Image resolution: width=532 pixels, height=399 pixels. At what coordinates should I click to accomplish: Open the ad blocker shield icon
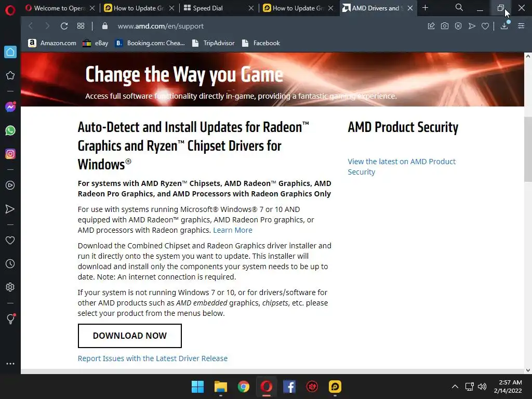[458, 26]
